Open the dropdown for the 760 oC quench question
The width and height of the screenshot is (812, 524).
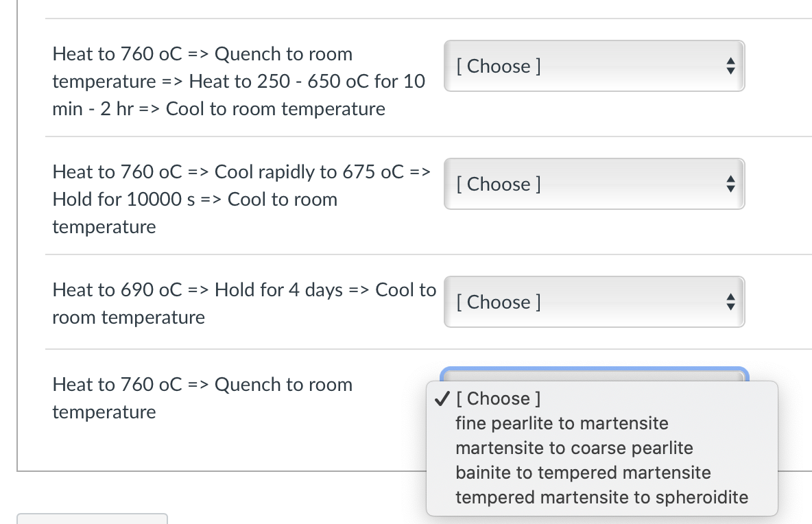click(x=594, y=66)
